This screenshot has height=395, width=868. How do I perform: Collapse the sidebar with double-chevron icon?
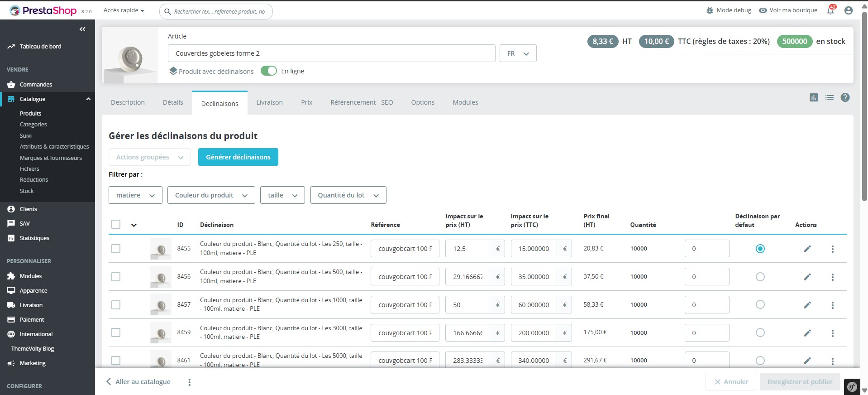[x=82, y=29]
